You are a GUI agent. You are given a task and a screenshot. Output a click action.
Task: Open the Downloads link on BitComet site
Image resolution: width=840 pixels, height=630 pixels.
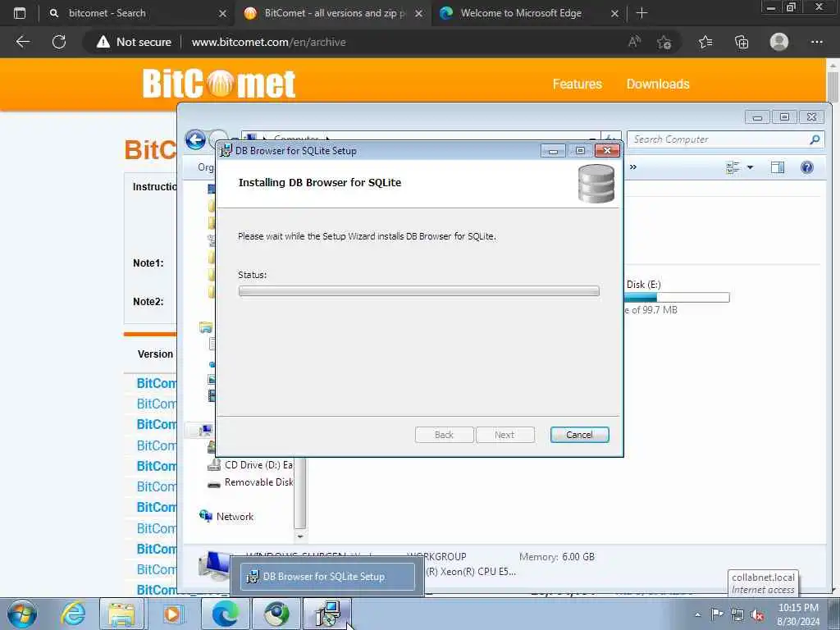658,84
